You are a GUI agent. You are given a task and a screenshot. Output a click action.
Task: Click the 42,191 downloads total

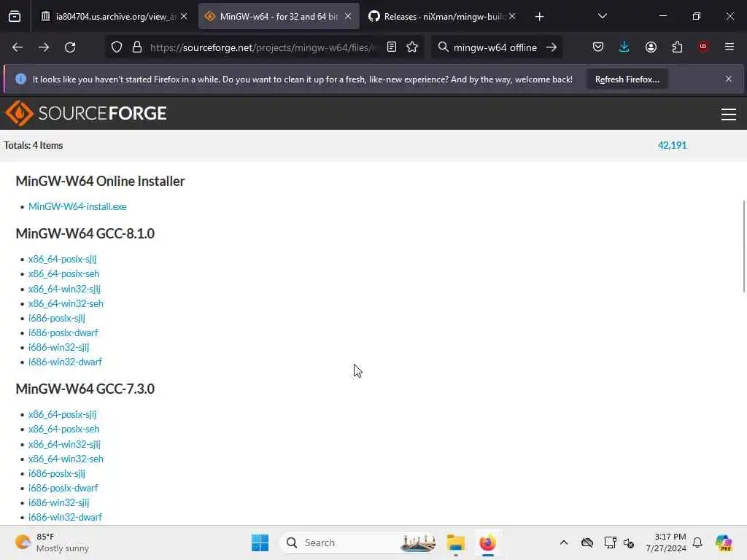(672, 145)
